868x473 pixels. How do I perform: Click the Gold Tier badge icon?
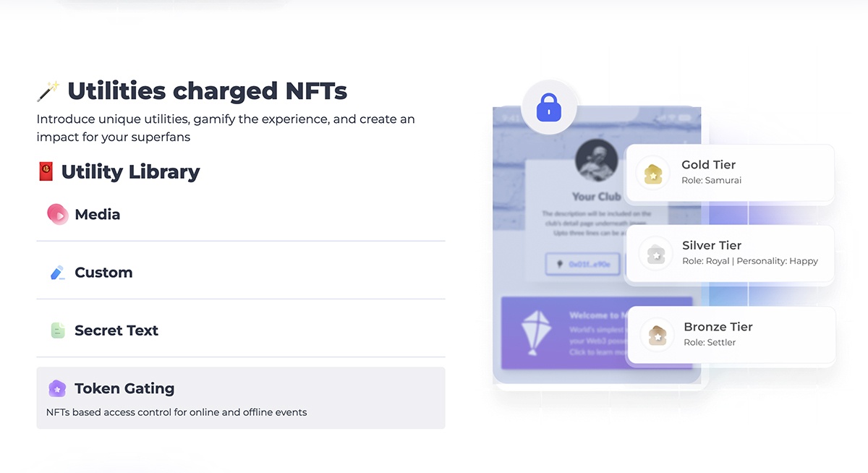point(652,174)
